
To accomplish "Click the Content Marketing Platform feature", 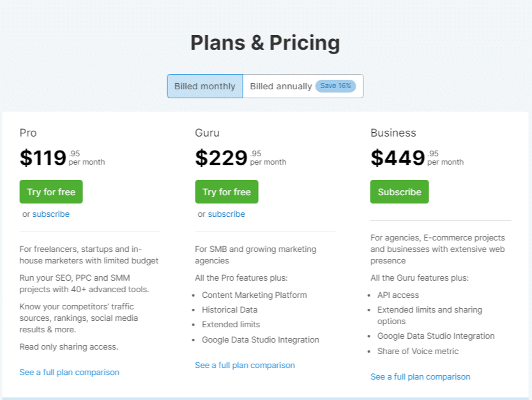I will tap(254, 295).
